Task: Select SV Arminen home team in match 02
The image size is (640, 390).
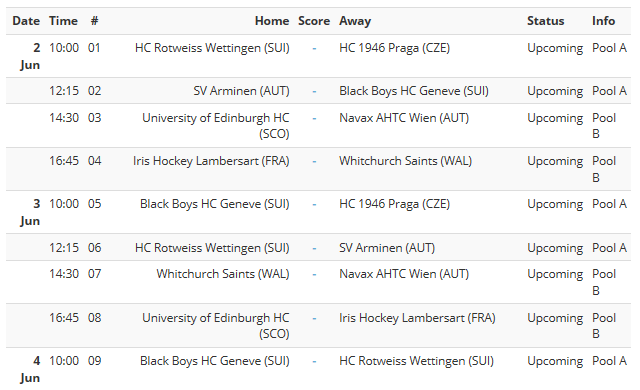Action: tap(241, 91)
